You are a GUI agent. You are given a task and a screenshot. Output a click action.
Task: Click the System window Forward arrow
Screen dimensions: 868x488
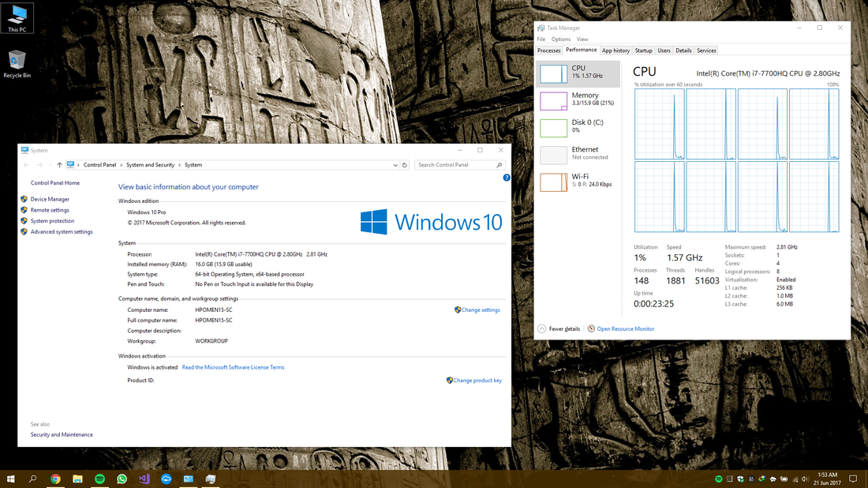point(39,165)
